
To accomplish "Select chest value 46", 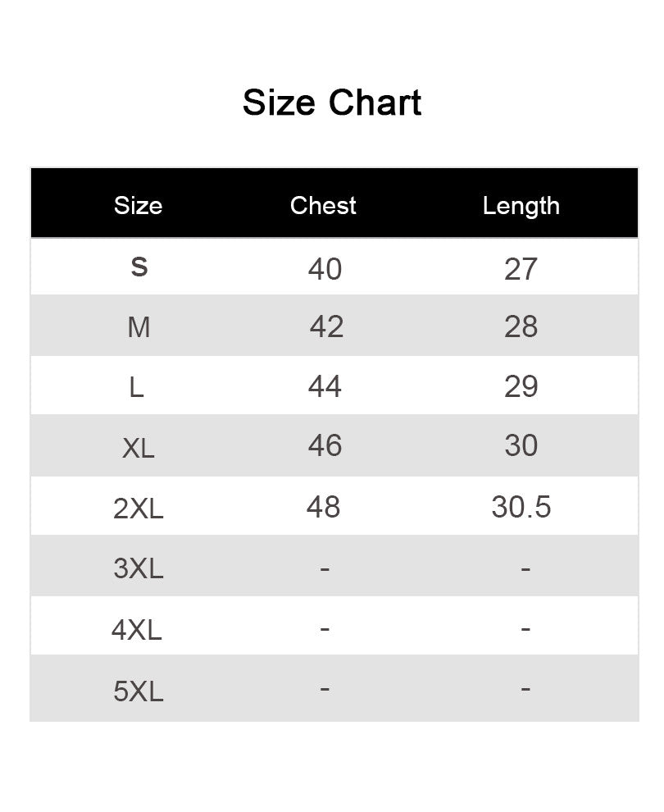I will click(325, 445).
